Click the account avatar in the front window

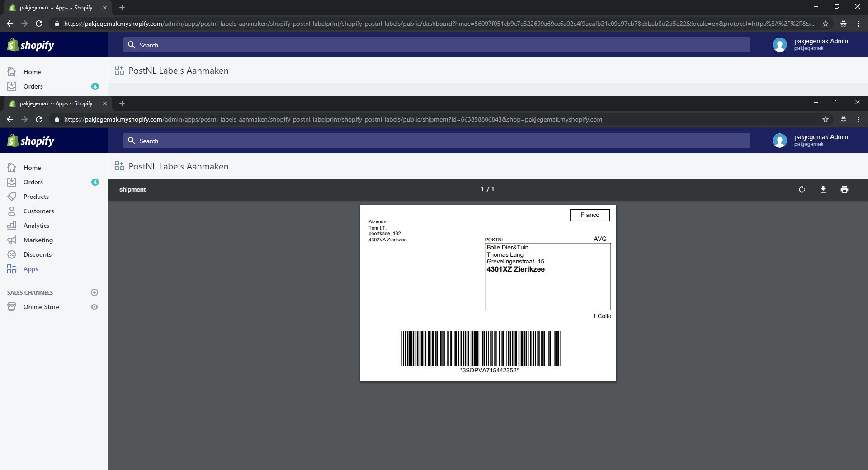(x=780, y=141)
